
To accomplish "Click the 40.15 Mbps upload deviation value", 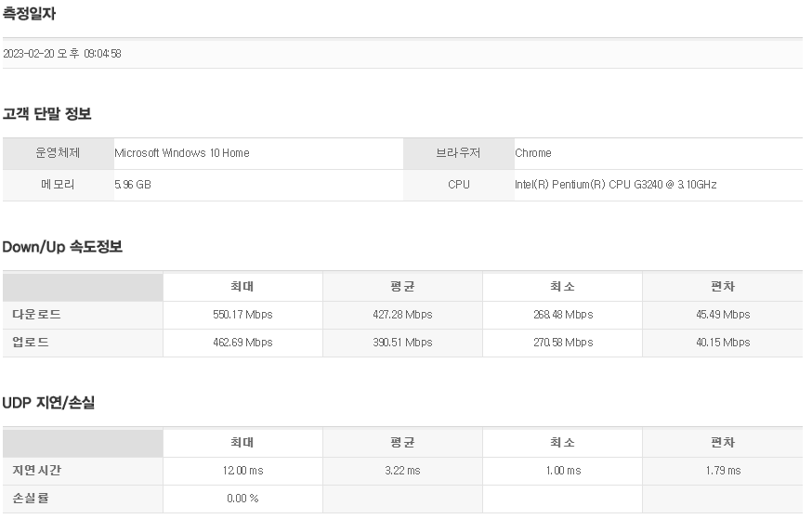I will coord(722,343).
